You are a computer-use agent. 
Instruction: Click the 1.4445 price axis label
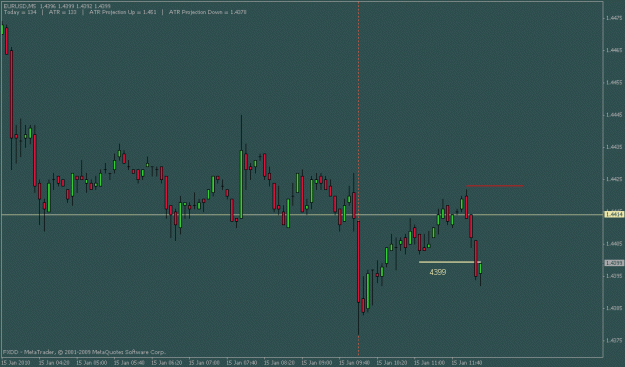(x=614, y=115)
